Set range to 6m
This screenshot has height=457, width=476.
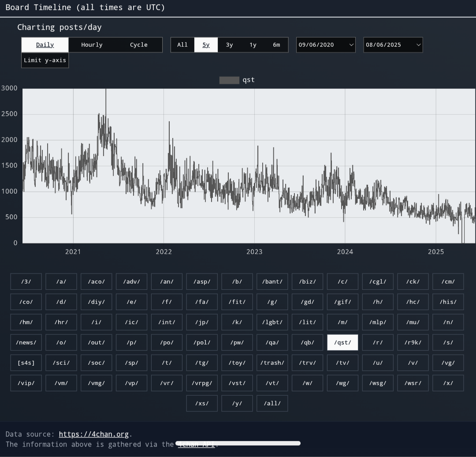[x=276, y=45]
